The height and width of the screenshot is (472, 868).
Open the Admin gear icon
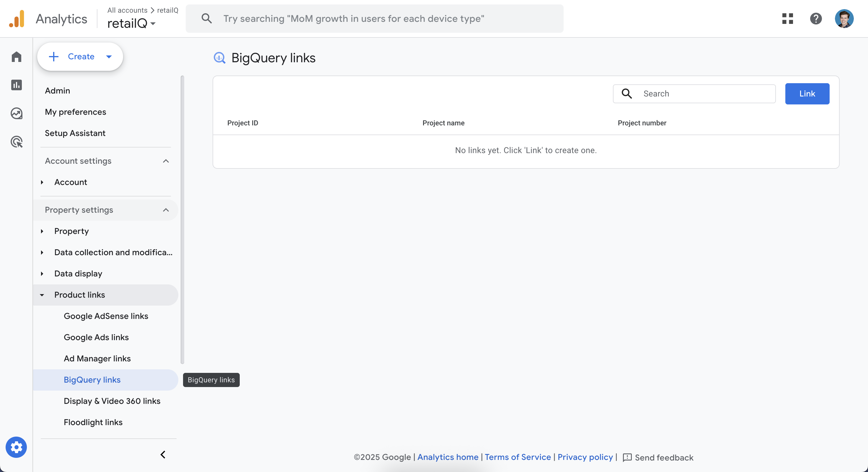[16, 448]
